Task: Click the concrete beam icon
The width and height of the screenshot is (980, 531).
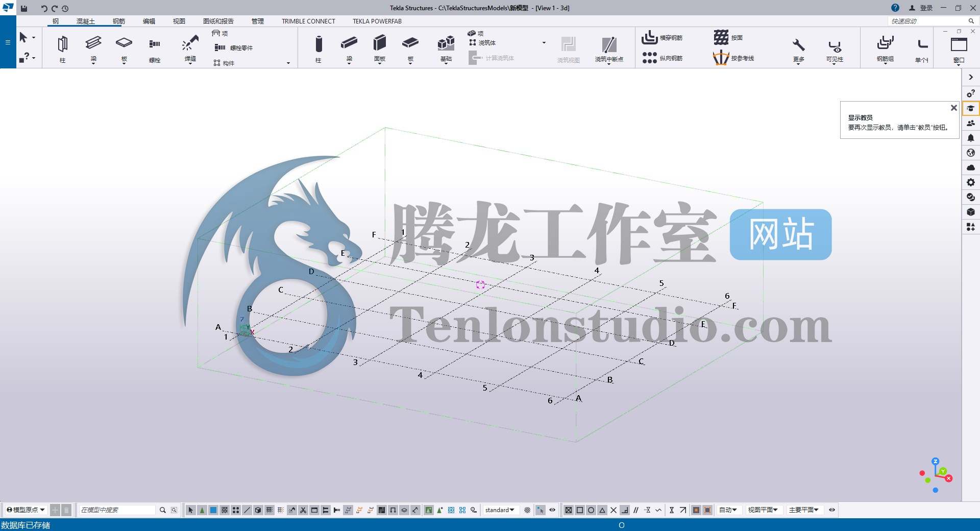Action: coord(349,43)
